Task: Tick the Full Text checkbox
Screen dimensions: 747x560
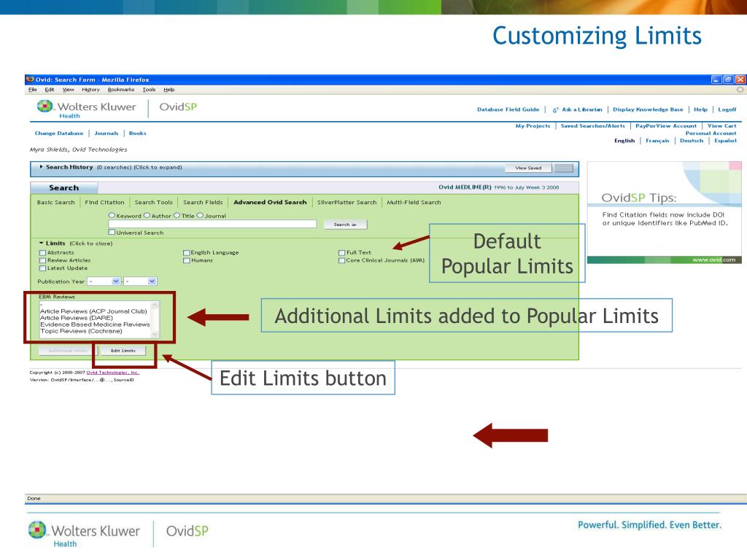Action: pyautogui.click(x=341, y=253)
